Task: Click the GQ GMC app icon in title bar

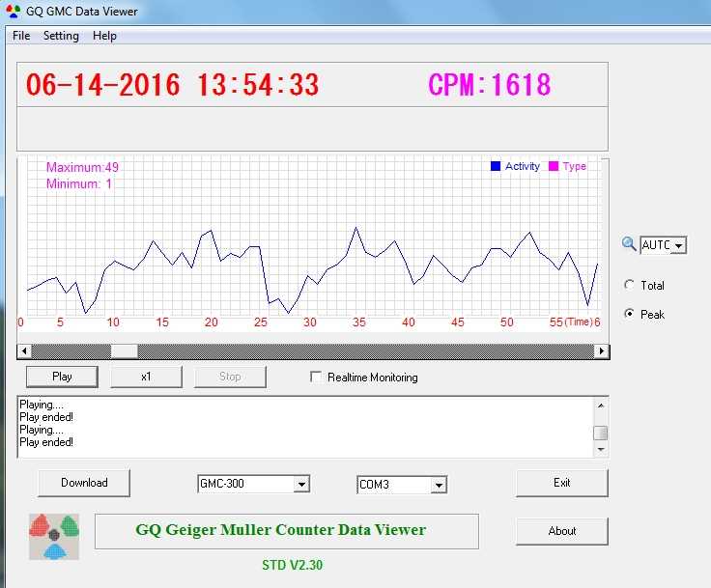Action: pyautogui.click(x=14, y=12)
